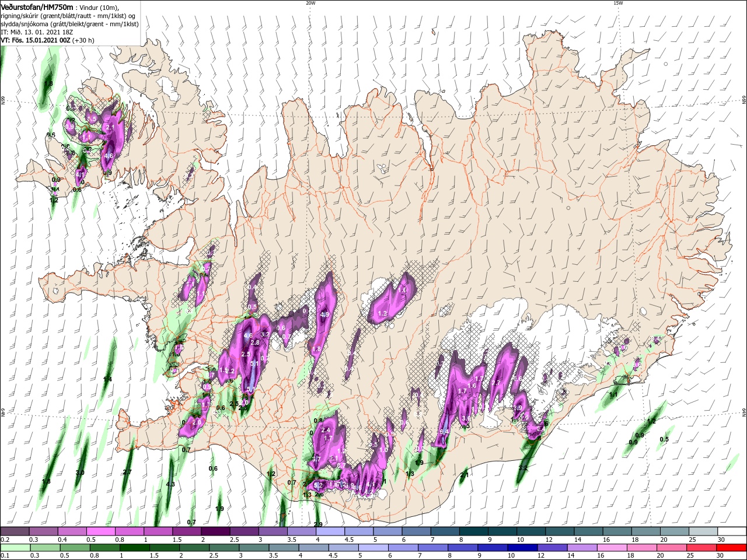Click the 12 label in the snow legend
The height and width of the screenshot is (560, 747).
[549, 540]
